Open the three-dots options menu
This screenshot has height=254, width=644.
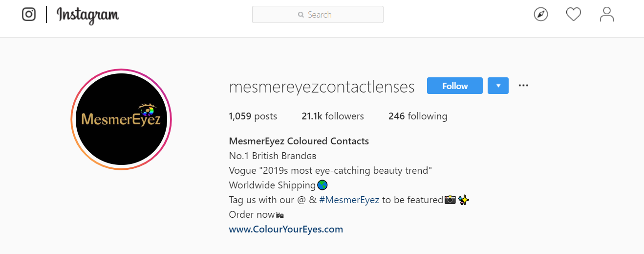click(523, 86)
